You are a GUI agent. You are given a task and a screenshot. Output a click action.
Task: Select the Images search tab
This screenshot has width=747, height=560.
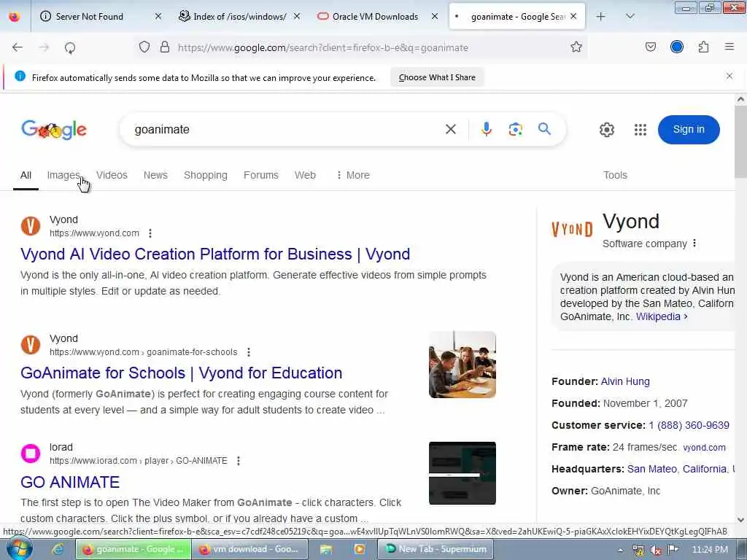[x=63, y=175]
